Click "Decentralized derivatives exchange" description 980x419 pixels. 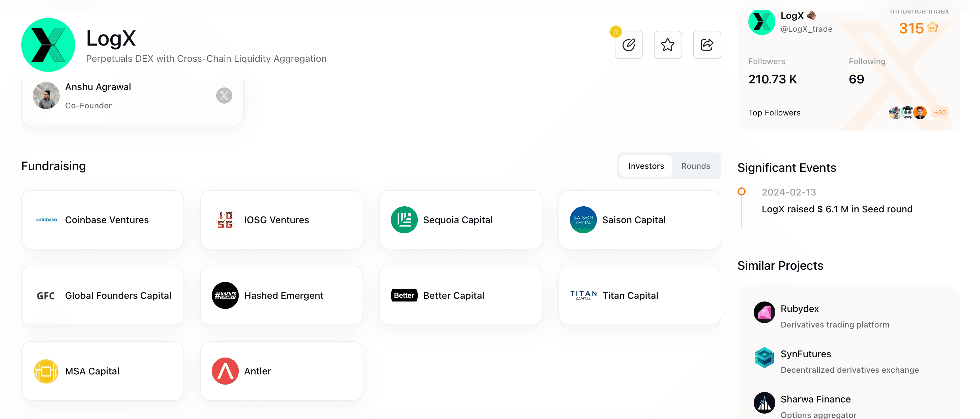849,370
